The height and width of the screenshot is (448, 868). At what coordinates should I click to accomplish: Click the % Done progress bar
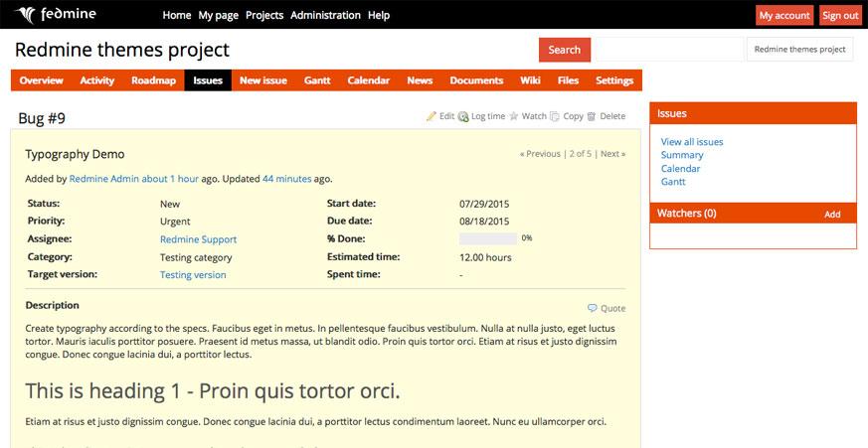coord(488,238)
